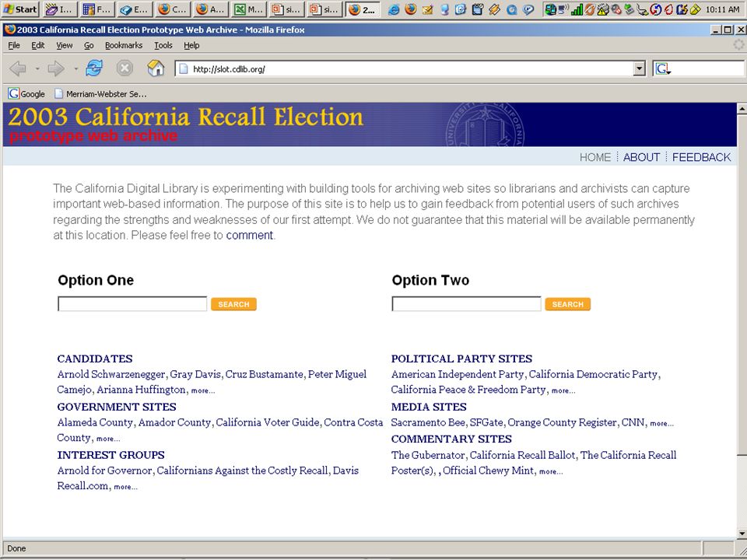
Task: Open Californians Against the Costly Recall link
Action: (x=243, y=471)
